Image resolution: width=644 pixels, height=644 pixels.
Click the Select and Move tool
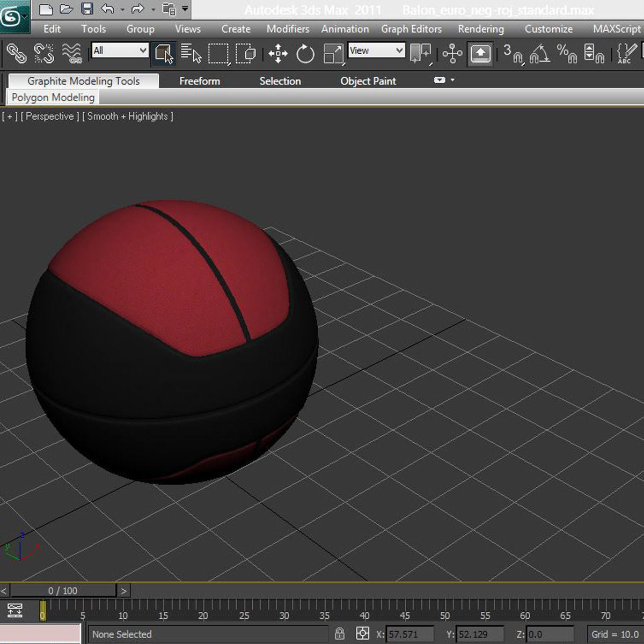click(x=278, y=54)
